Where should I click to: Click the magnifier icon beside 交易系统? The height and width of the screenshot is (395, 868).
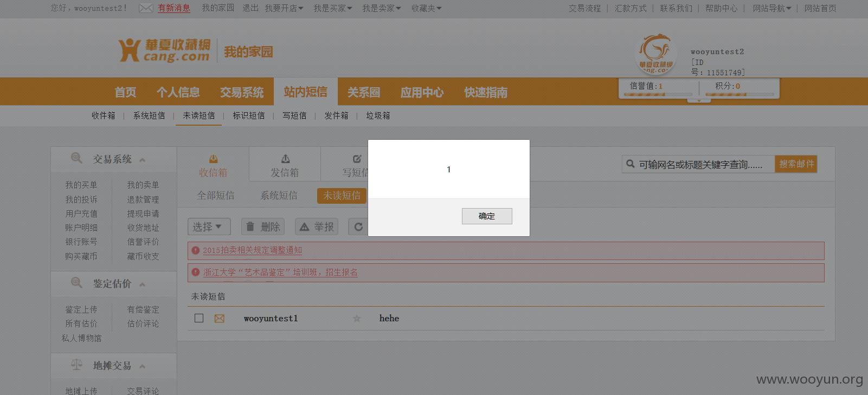click(76, 158)
